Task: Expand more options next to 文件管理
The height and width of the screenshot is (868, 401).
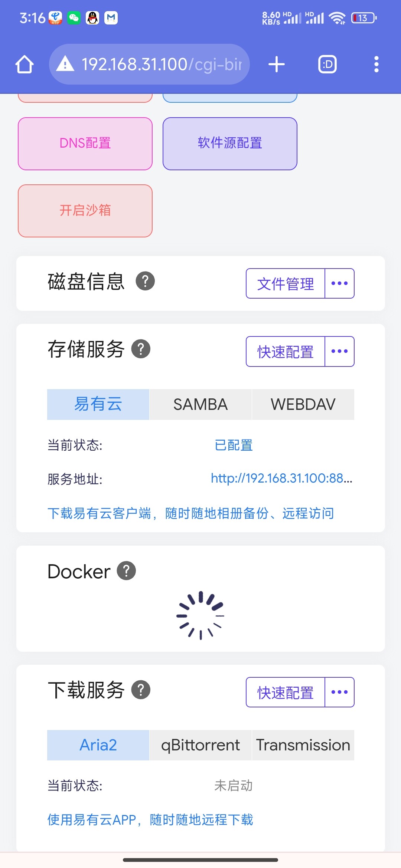Action: [339, 283]
